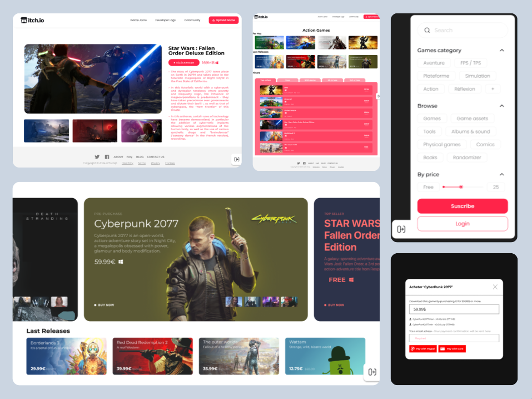Open the Rocket League row in the filter list
532x399 pixels.
(316, 113)
